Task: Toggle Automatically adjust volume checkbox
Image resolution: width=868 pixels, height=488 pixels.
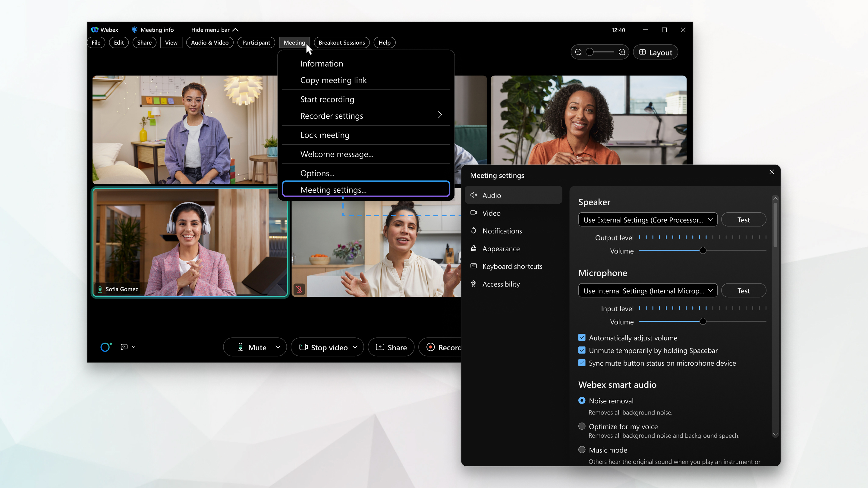Action: 581,338
